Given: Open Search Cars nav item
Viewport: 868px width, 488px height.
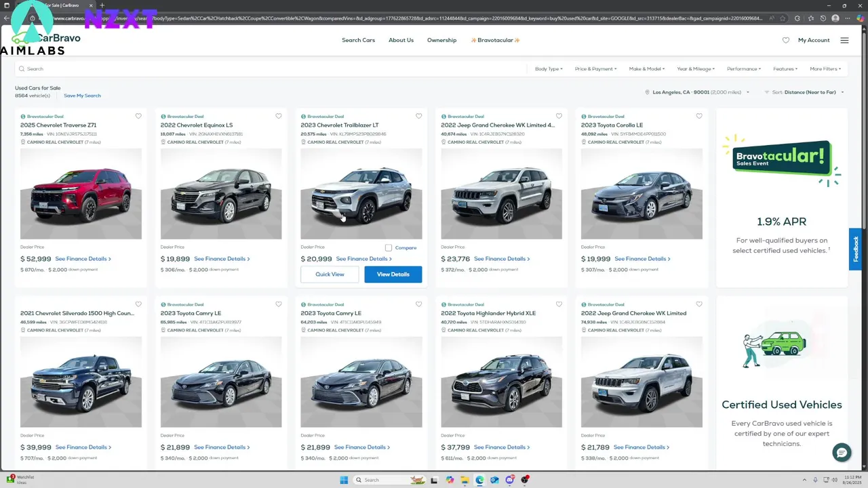Looking at the screenshot, I should [x=358, y=40].
